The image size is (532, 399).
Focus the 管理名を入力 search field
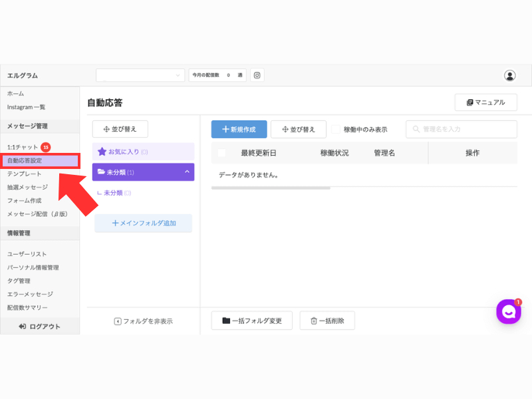coord(462,129)
